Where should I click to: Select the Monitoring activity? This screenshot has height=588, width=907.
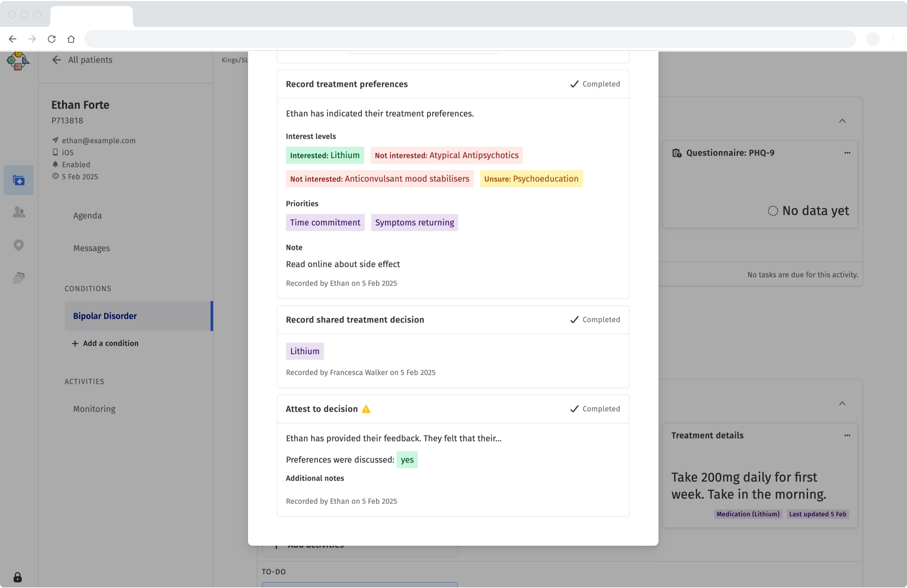(94, 409)
